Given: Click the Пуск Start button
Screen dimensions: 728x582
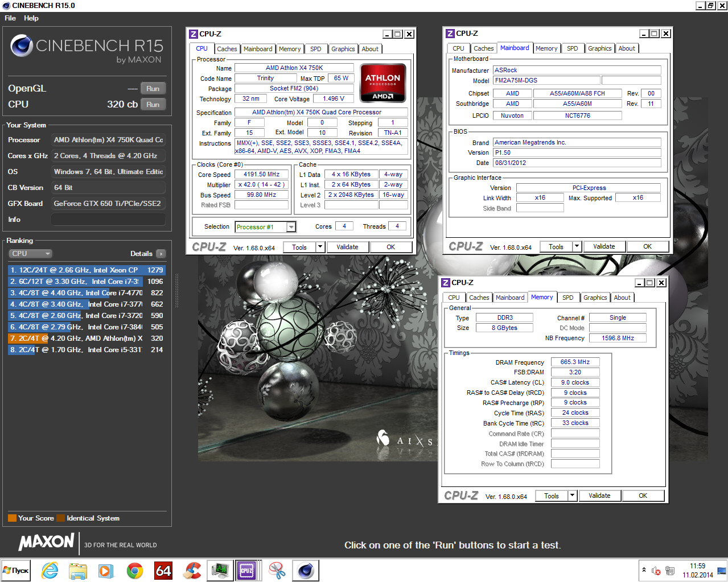Looking at the screenshot, I should (15, 570).
